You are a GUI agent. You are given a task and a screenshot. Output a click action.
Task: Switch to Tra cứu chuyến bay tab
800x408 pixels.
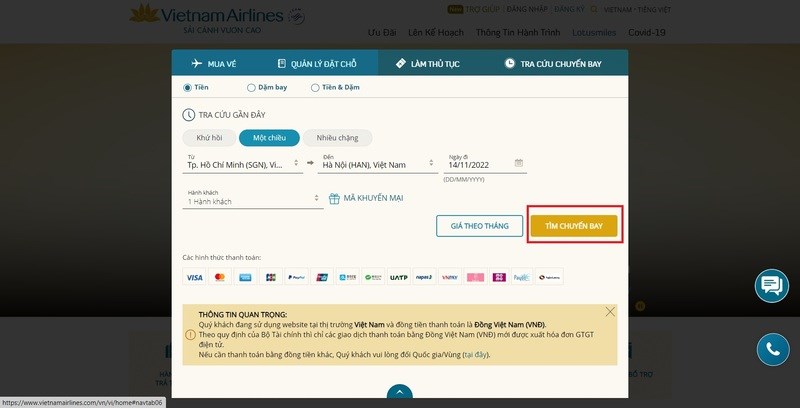[553, 64]
